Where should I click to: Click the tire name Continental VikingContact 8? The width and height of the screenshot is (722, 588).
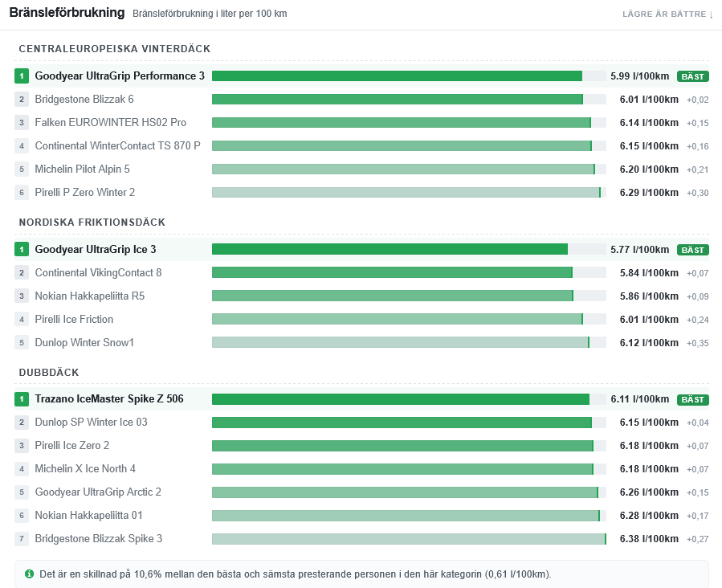[98, 273]
